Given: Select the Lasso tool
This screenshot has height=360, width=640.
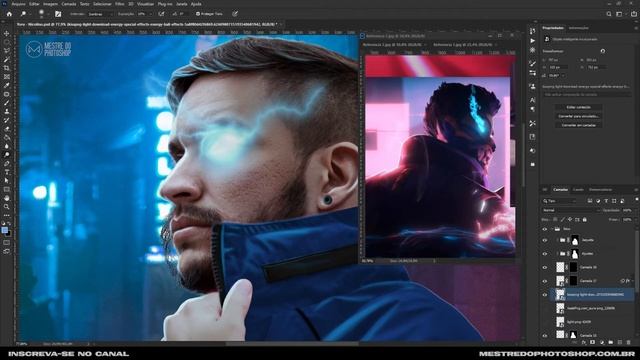Looking at the screenshot, I should [7, 51].
